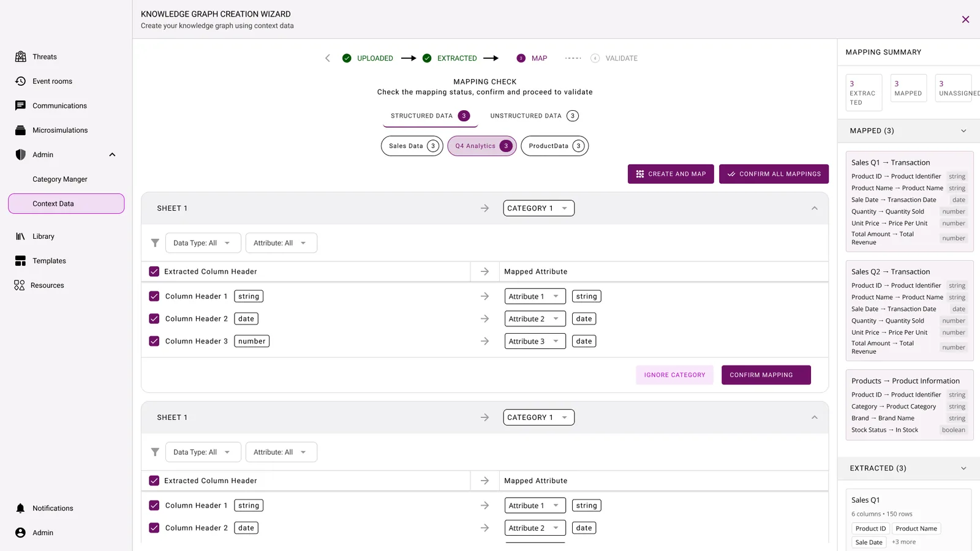Click the filter funnel icon in first sheet
The image size is (980, 551).
155,243
